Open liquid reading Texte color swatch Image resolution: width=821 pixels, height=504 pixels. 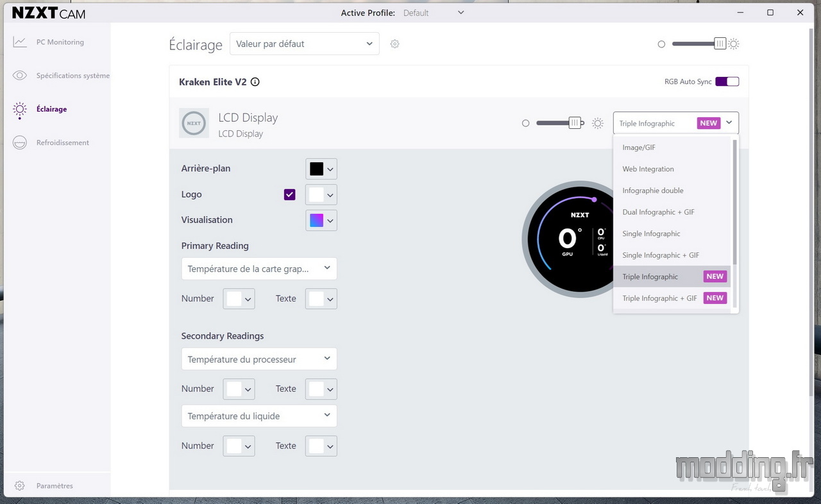click(321, 446)
